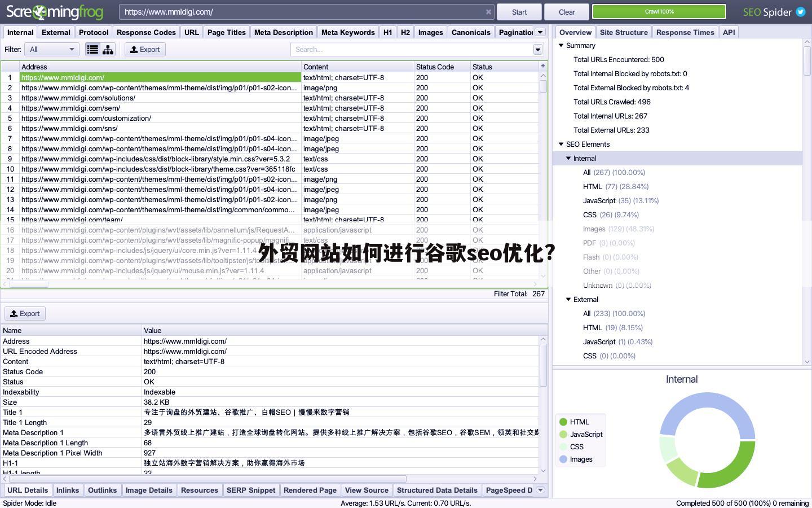Switch to the H2 tab
The width and height of the screenshot is (812, 508).
pyautogui.click(x=405, y=32)
